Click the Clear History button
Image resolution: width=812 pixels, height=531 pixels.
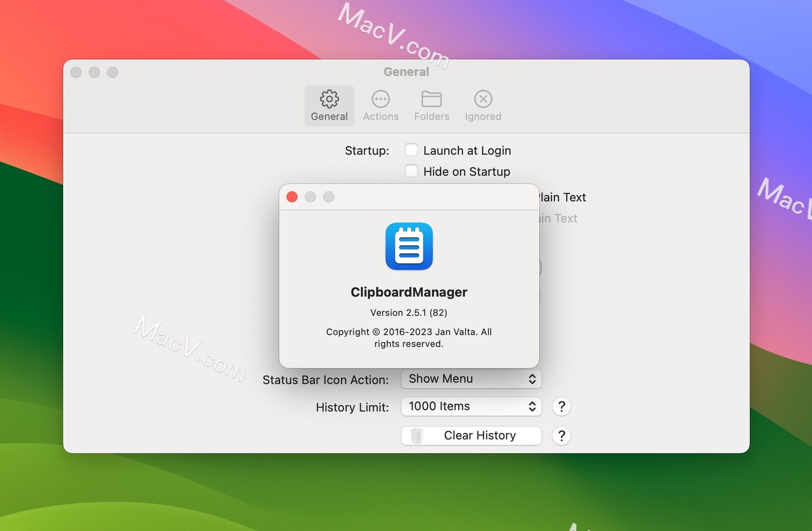pyautogui.click(x=471, y=435)
